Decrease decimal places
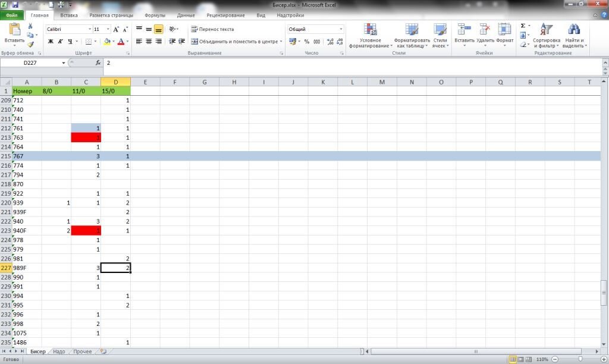The height and width of the screenshot is (364, 609). (x=340, y=41)
